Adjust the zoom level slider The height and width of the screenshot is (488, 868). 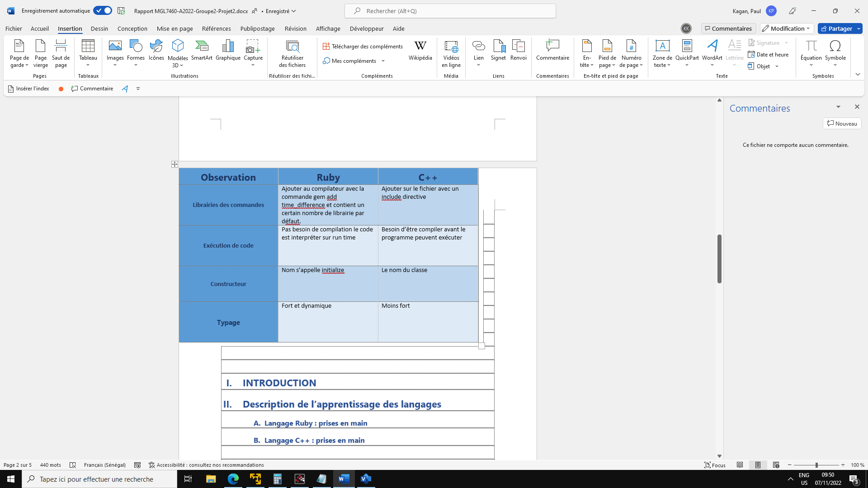[816, 465]
